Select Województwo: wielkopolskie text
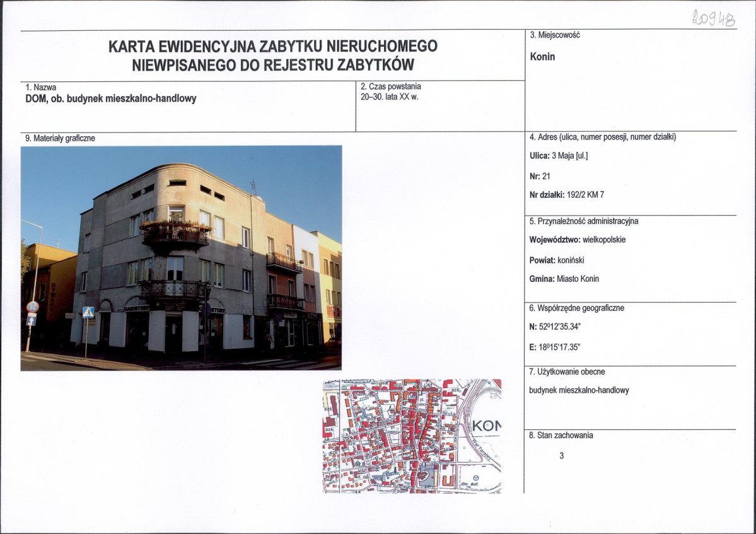The width and height of the screenshot is (756, 534). (x=578, y=240)
